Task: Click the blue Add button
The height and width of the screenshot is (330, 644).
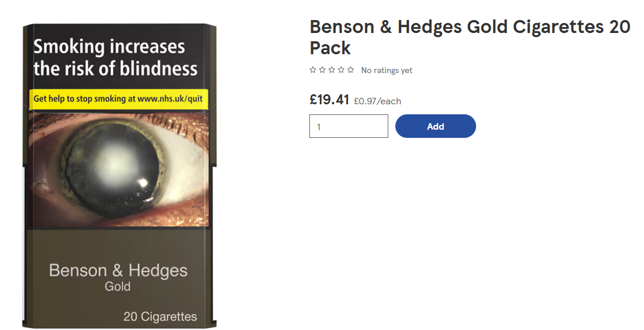Action: pyautogui.click(x=435, y=126)
